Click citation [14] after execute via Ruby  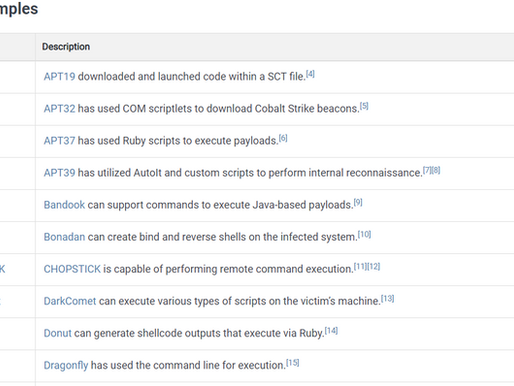click(x=331, y=331)
